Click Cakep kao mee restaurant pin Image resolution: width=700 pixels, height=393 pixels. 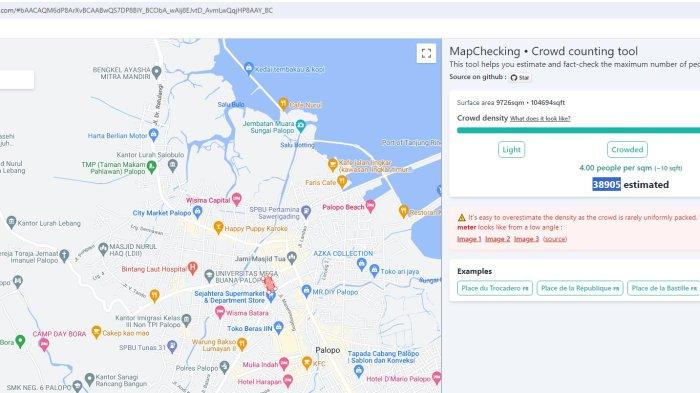pos(96,332)
